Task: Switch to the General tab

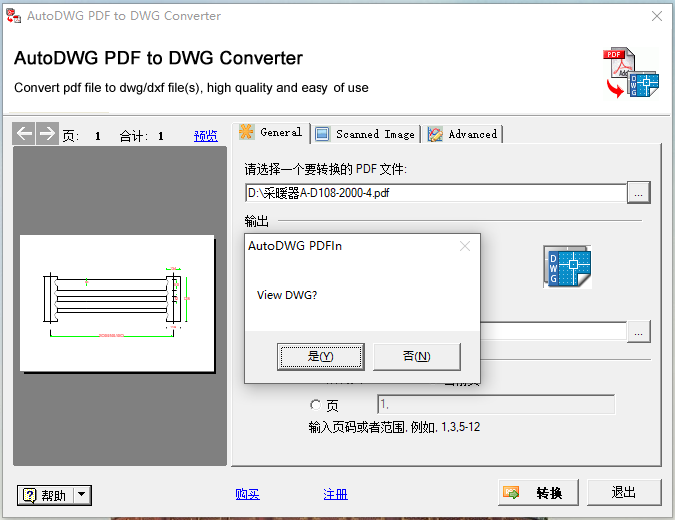Action: (272, 133)
